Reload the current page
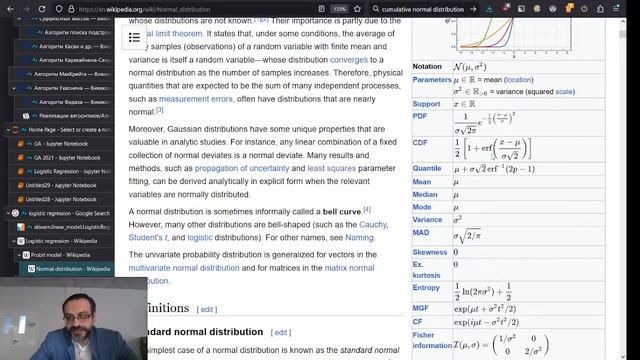This screenshot has width=640, height=360. [x=42, y=9]
